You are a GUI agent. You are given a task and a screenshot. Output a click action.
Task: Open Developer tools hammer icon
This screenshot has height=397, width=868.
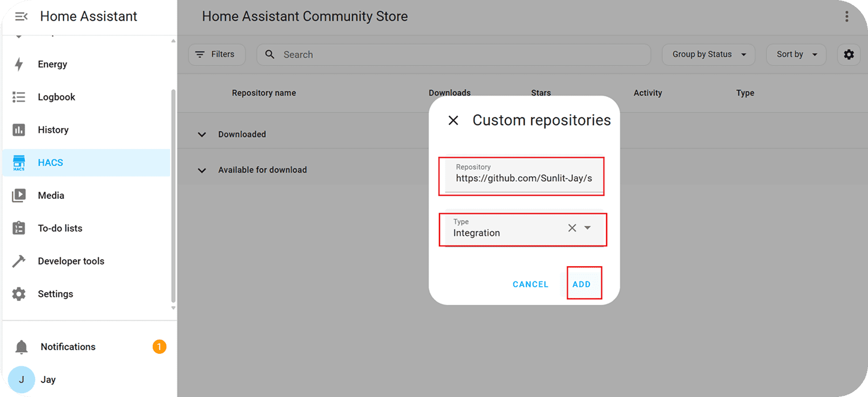pos(19,261)
